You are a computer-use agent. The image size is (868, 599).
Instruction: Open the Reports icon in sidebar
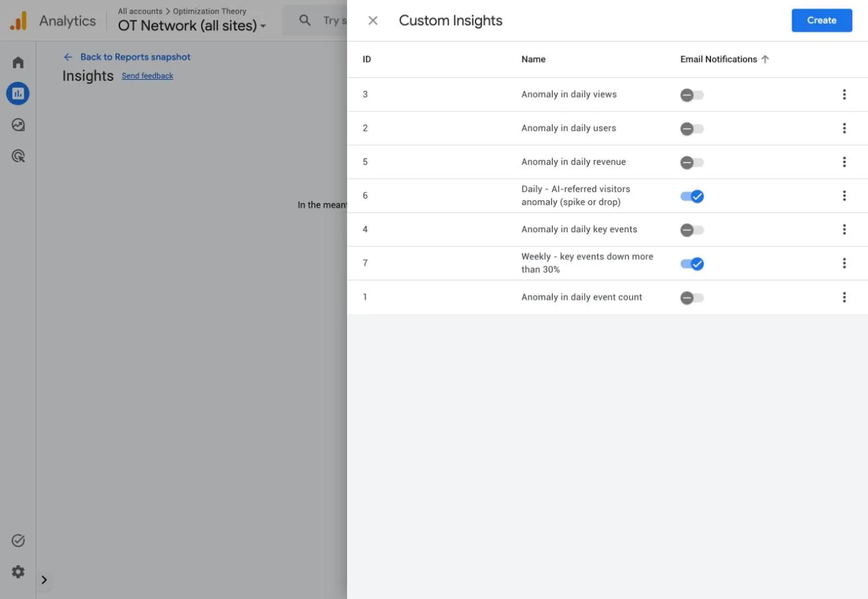(x=18, y=94)
